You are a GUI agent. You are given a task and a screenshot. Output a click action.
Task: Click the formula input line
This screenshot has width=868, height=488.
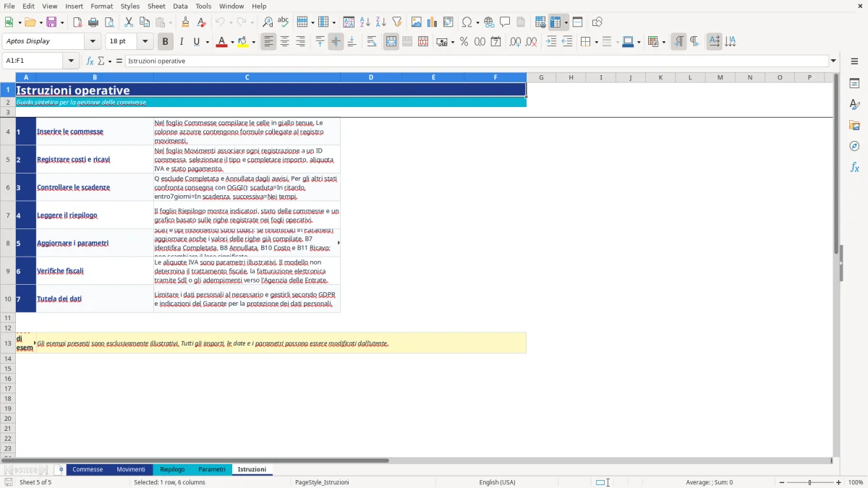[477, 61]
